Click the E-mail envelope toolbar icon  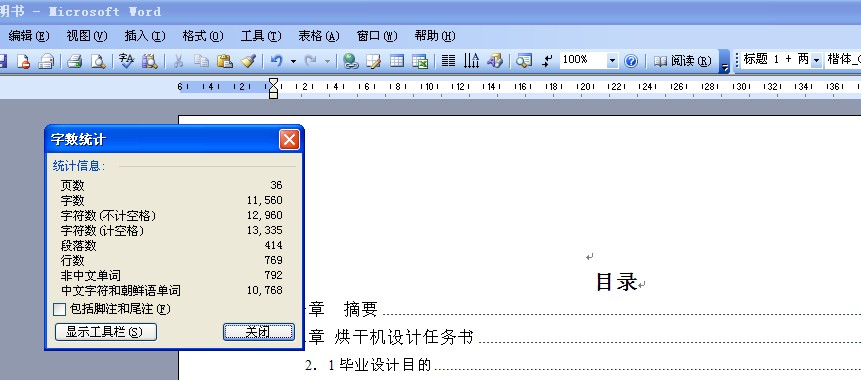[45, 60]
